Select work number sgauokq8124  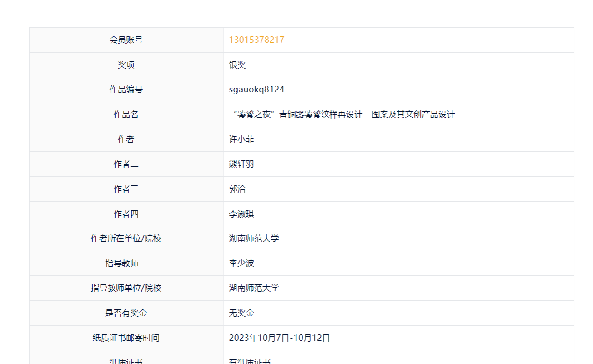coord(256,90)
